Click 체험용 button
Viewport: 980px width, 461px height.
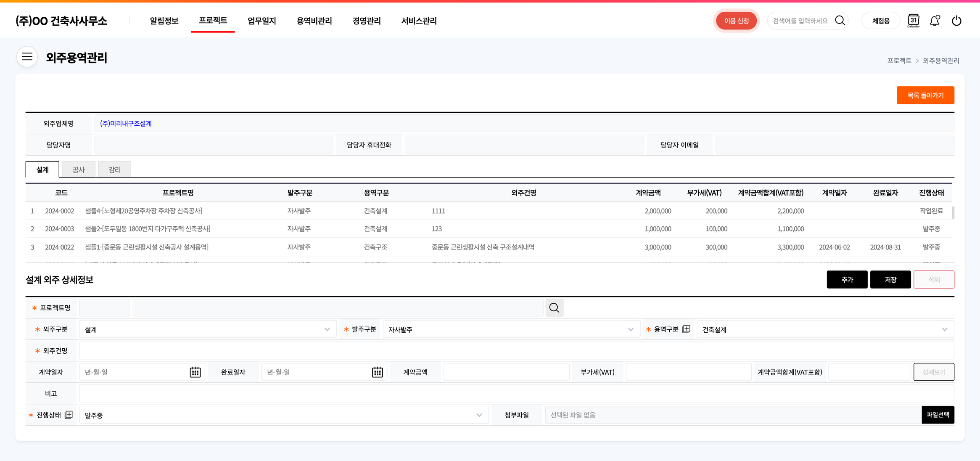click(881, 21)
